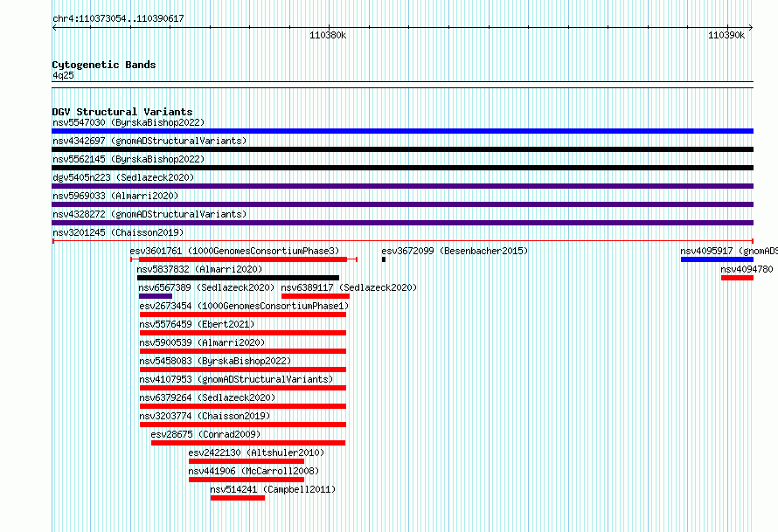
Task: Open esv2422130 (Altshuler2010) label
Action: [256, 453]
